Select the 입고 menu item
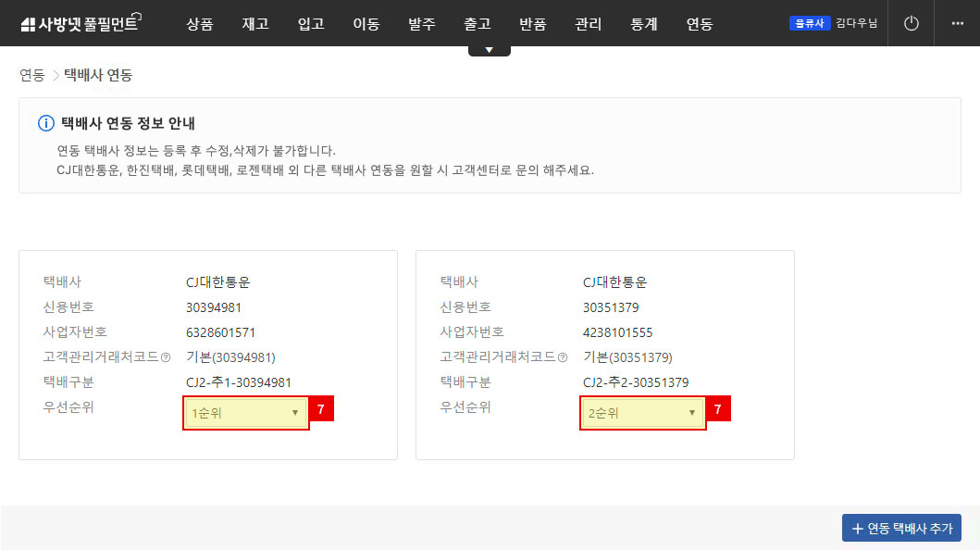The image size is (980, 550). coord(310,24)
